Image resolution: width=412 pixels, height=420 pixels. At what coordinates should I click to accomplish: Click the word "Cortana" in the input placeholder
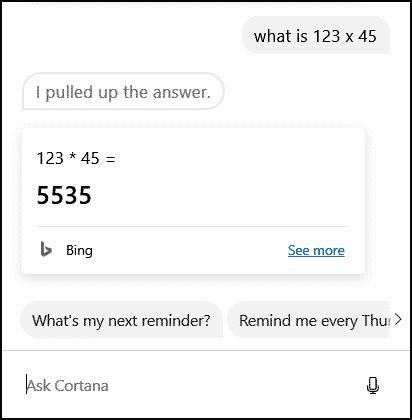[x=81, y=386]
